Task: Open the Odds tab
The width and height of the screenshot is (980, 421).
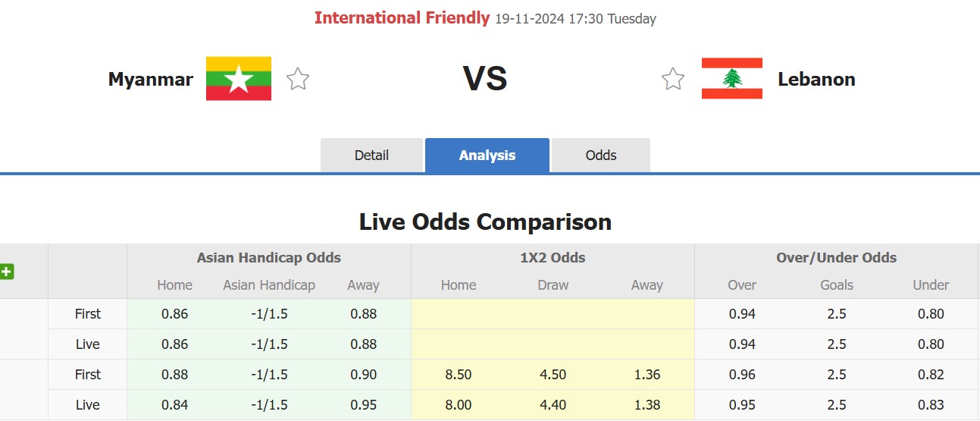Action: click(601, 156)
